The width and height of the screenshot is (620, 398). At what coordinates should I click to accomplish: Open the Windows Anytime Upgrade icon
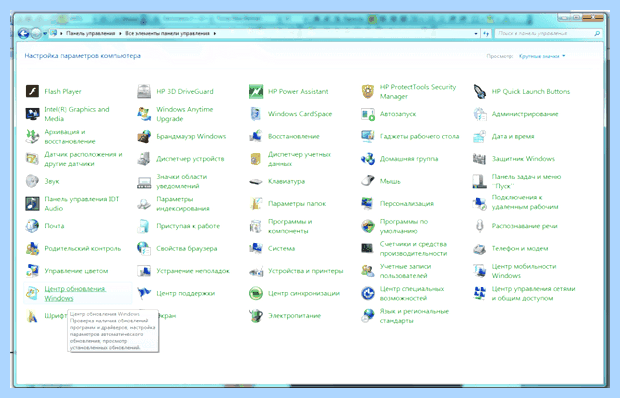tap(144, 114)
